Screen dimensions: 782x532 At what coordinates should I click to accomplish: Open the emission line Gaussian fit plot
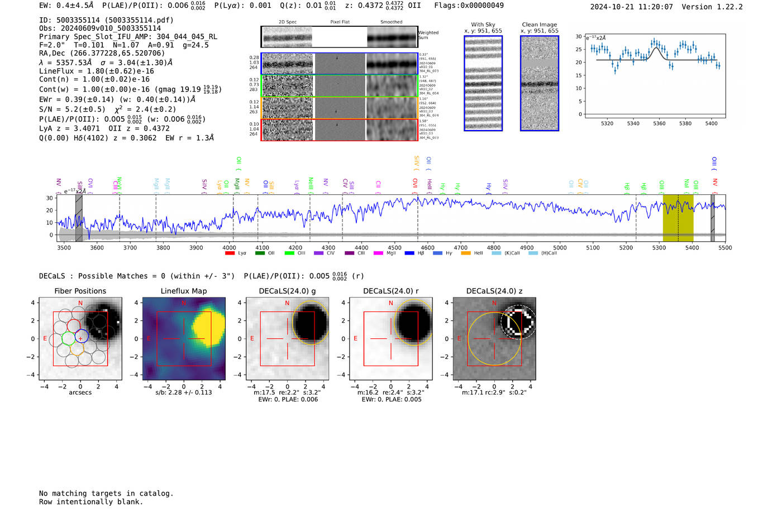click(x=655, y=75)
